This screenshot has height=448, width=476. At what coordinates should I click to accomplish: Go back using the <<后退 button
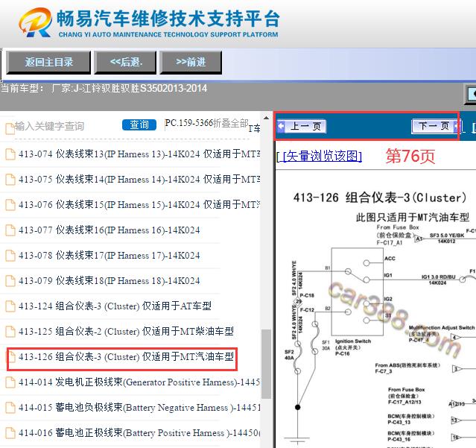tap(125, 63)
